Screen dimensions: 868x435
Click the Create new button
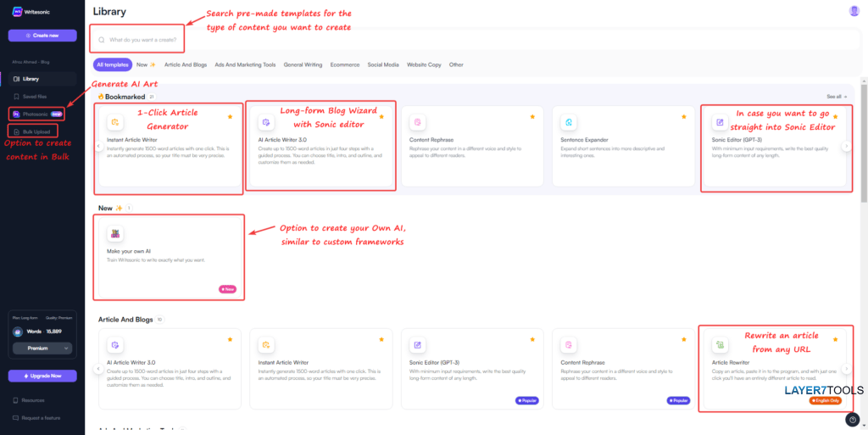pyautogui.click(x=42, y=36)
